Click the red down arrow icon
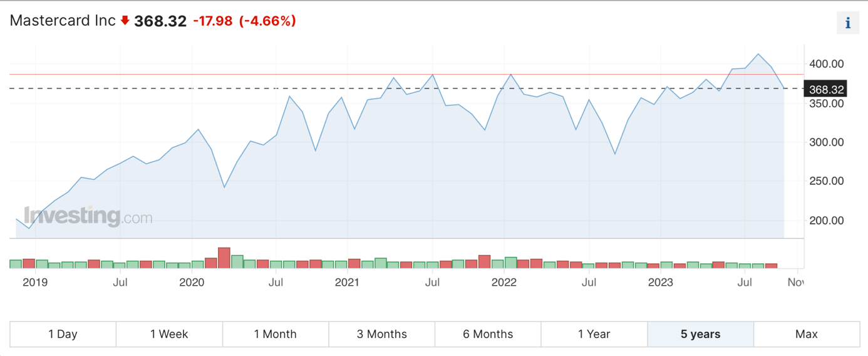This screenshot has height=356, width=868. 125,21
